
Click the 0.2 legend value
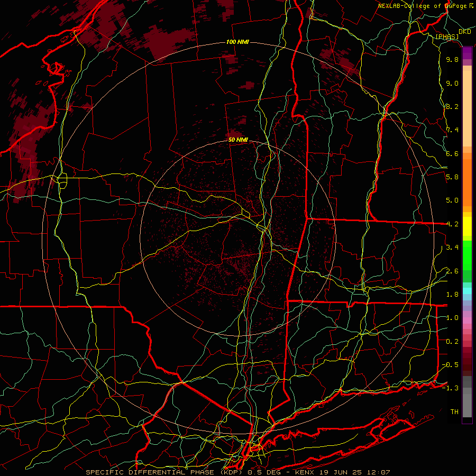point(452,342)
